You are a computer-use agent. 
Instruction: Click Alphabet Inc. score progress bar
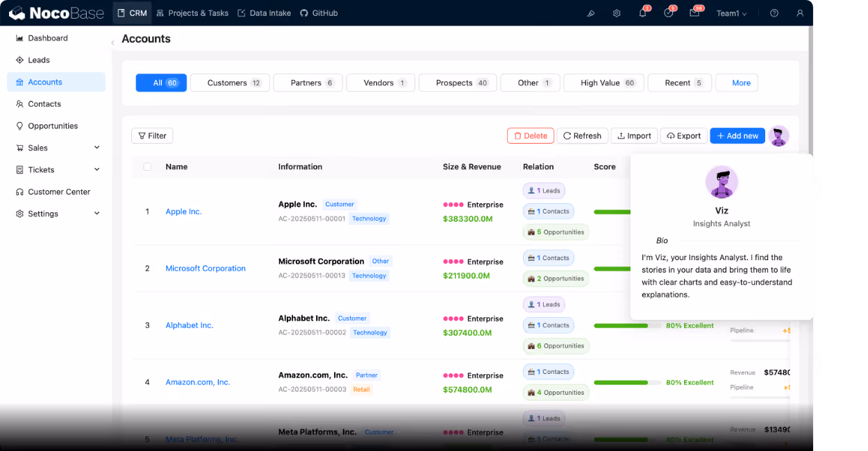(x=627, y=325)
